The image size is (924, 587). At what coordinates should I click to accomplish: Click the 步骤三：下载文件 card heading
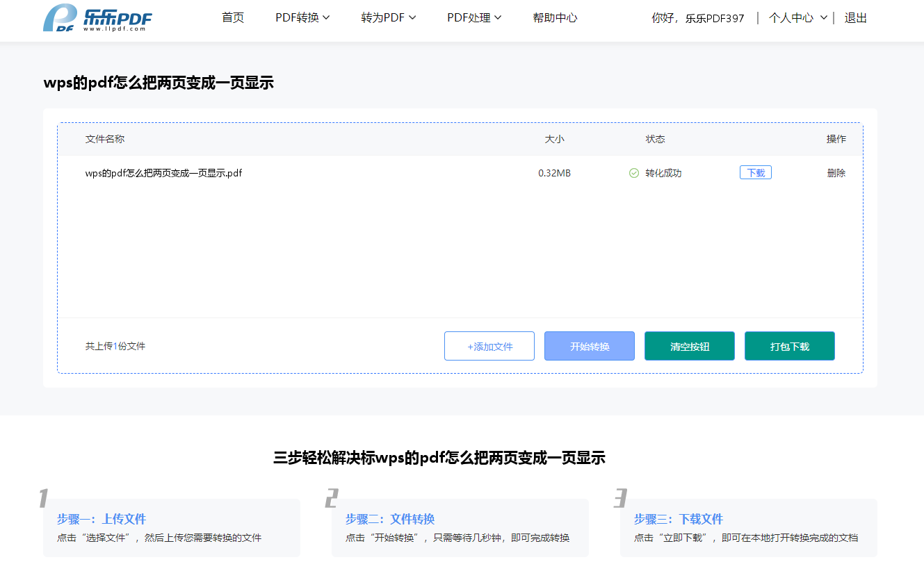[679, 519]
